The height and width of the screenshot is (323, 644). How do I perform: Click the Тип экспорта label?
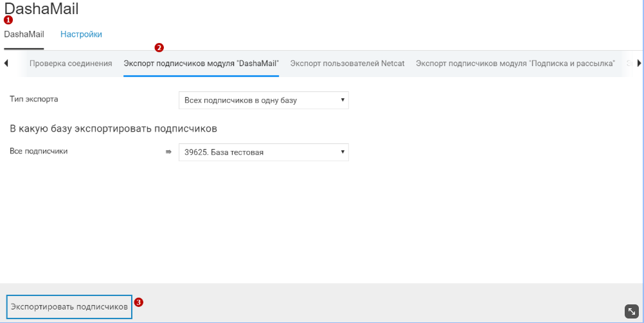click(x=33, y=99)
